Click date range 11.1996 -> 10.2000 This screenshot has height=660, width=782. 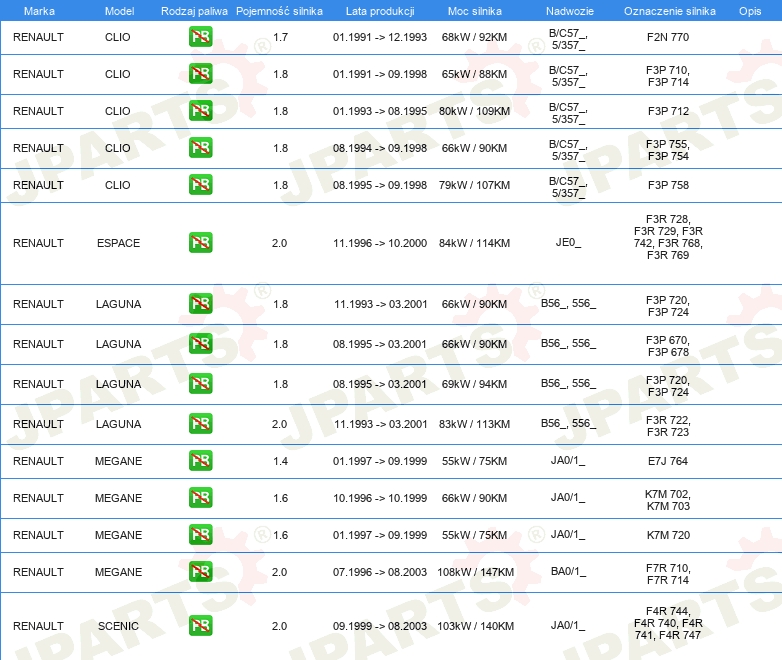(380, 243)
